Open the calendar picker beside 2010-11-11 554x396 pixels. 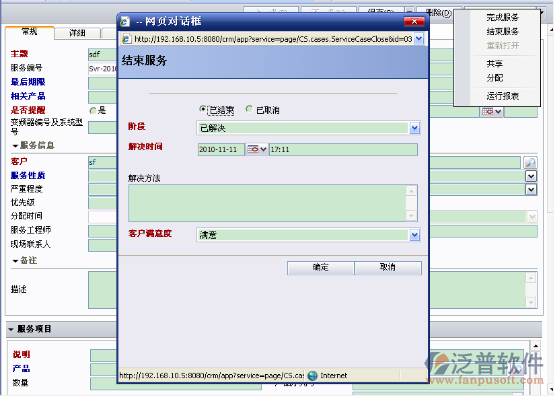[x=257, y=149]
